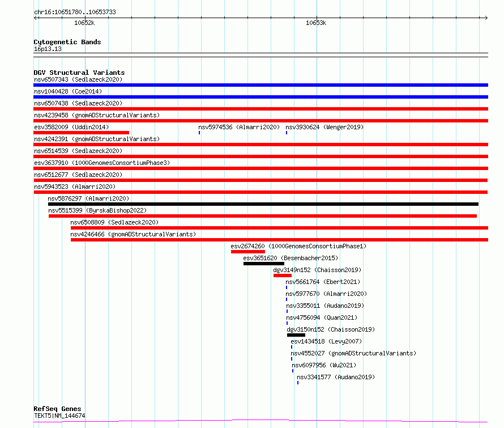Click the blue tick under nsv3355011
504x428 pixels.
287,311
